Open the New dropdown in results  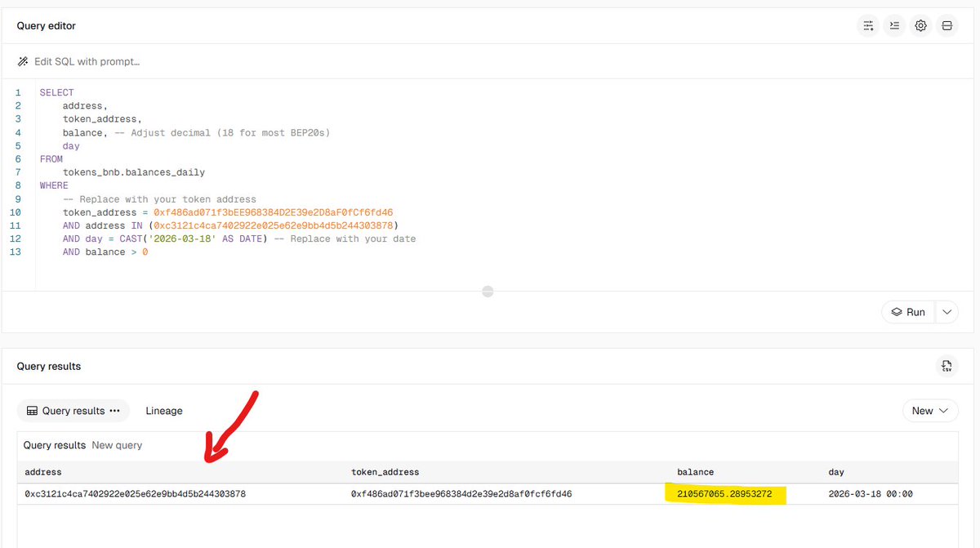[x=929, y=411]
